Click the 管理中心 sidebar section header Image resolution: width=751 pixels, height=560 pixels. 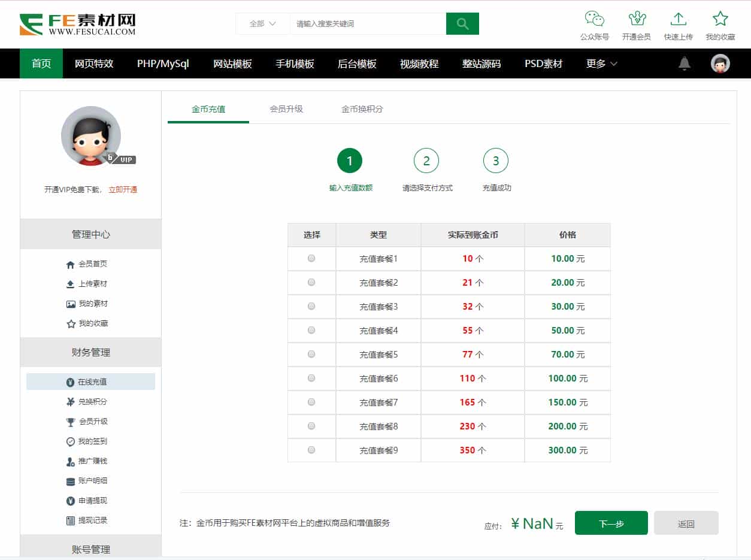(x=91, y=234)
